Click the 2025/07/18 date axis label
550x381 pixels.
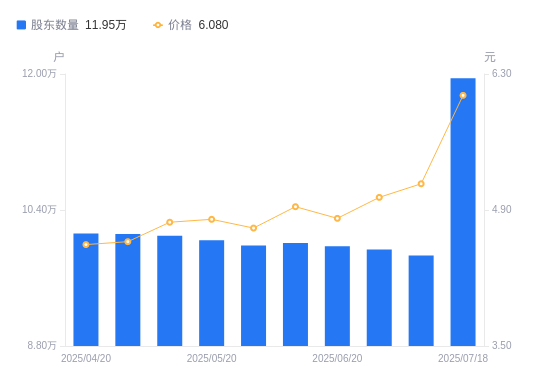[x=463, y=358]
